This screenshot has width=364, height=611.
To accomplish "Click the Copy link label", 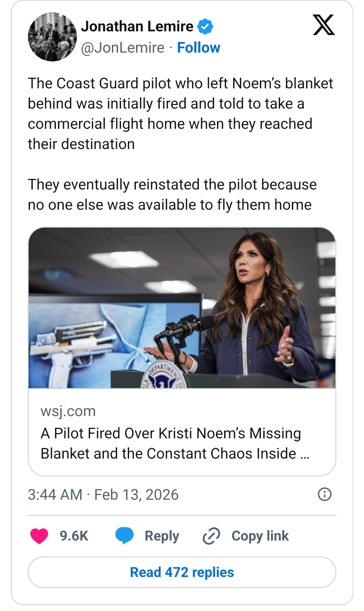I will pyautogui.click(x=260, y=536).
